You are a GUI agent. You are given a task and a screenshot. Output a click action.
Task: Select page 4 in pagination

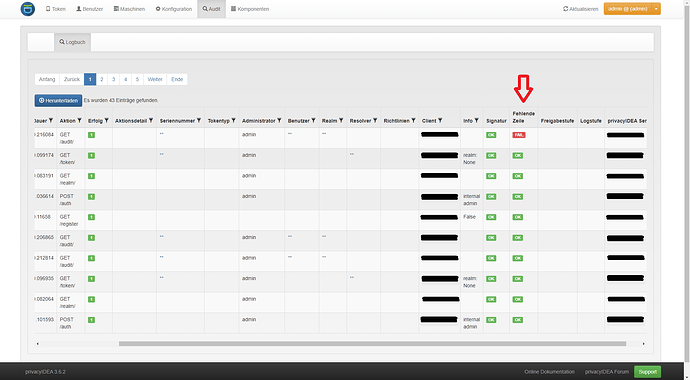pyautogui.click(x=125, y=80)
